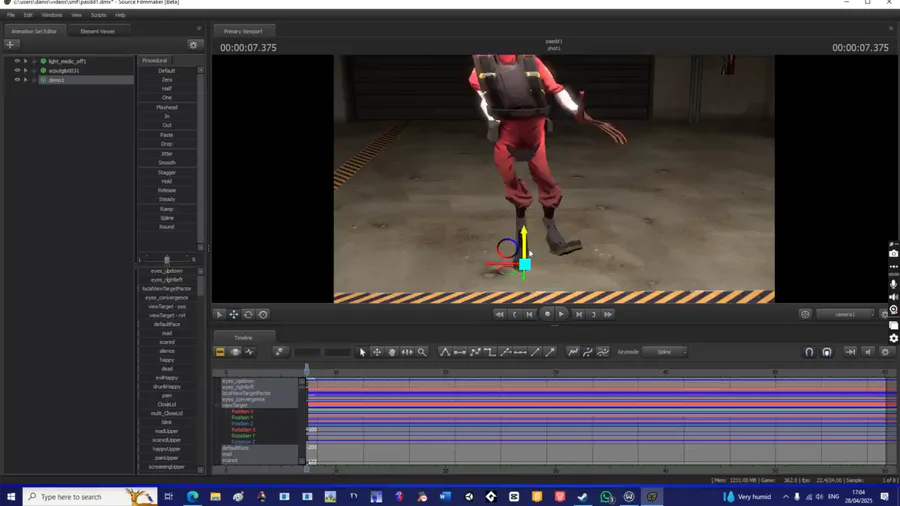Choose the timeline move keys tool
The height and width of the screenshot is (506, 900).
[x=377, y=352]
